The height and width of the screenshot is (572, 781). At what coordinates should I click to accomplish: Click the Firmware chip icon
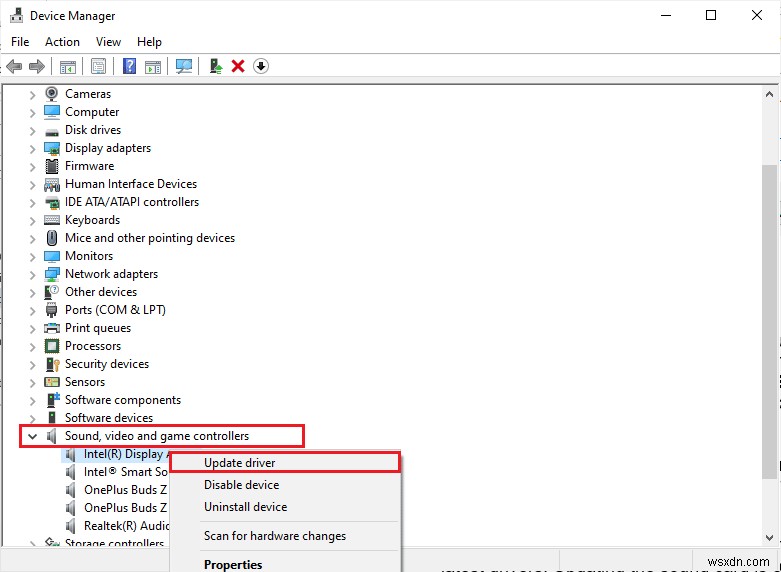point(52,166)
